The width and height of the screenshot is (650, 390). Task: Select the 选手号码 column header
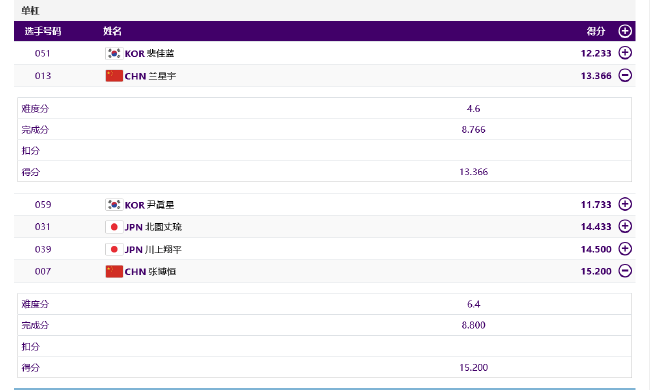point(43,31)
